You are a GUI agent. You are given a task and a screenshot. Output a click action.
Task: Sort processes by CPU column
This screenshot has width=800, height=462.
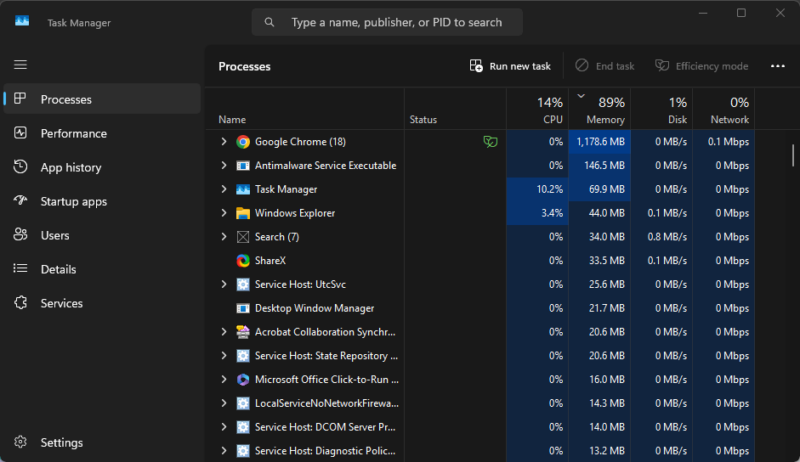537,109
